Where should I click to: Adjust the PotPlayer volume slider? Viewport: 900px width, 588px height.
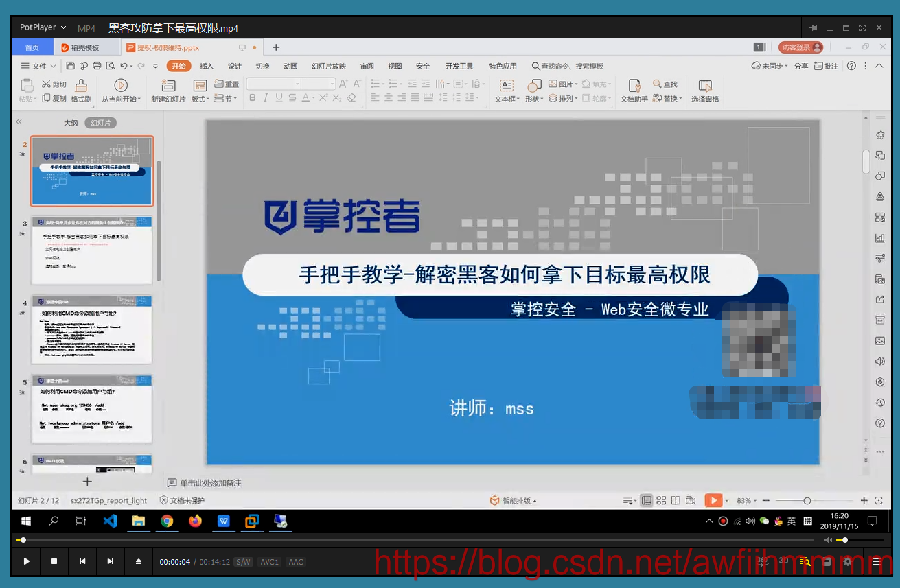859,540
